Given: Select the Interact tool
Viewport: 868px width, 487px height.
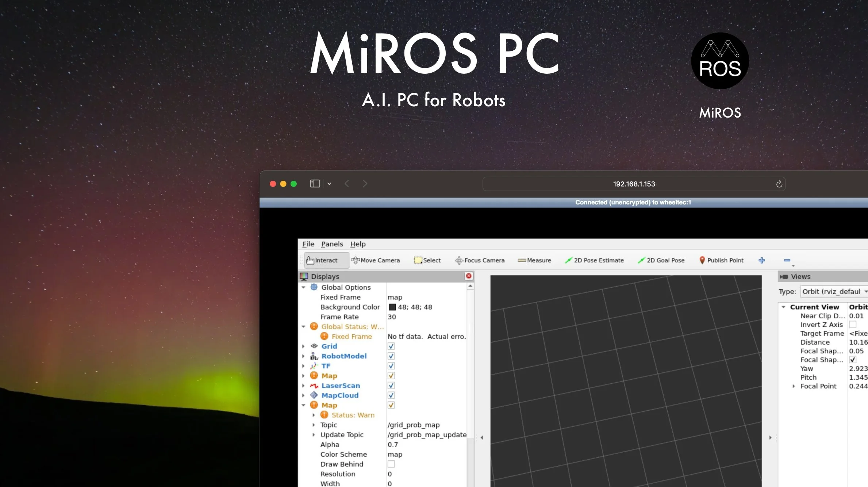Looking at the screenshot, I should (x=322, y=260).
